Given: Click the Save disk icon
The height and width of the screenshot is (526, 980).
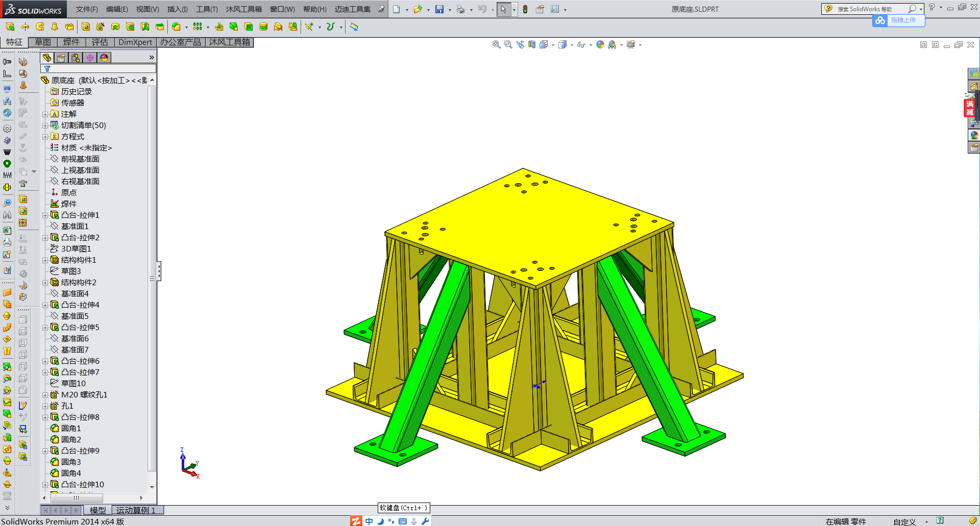Looking at the screenshot, I should 439,9.
